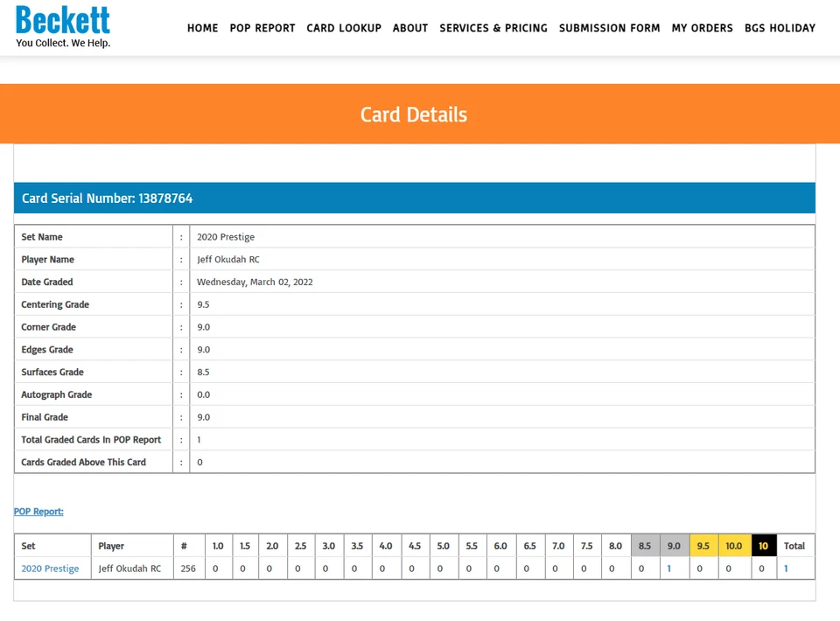
Task: Click the 'Total' column header
Action: point(794,546)
